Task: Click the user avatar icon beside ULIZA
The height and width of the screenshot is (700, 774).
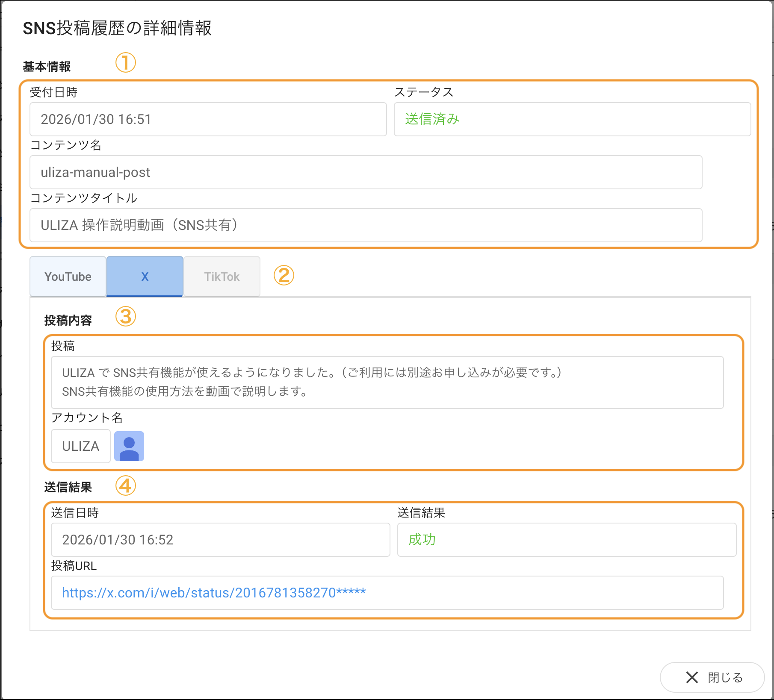Action: point(129,446)
